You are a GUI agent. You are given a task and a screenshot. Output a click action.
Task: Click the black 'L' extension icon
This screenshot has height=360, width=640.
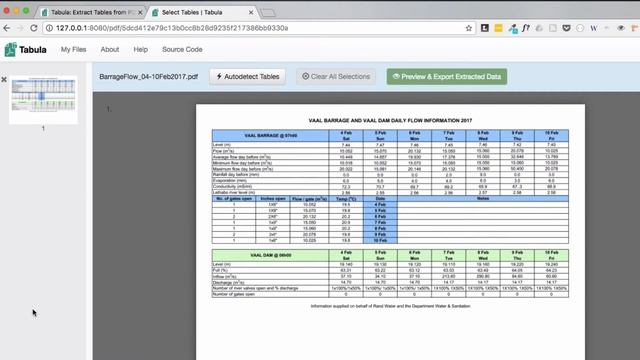pyautogui.click(x=484, y=28)
